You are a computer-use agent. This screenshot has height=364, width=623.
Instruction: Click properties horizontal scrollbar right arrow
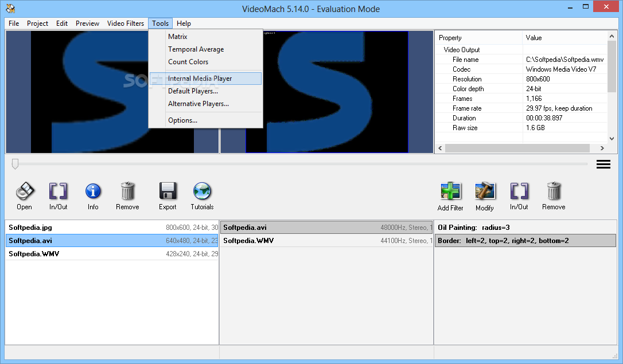pyautogui.click(x=602, y=148)
